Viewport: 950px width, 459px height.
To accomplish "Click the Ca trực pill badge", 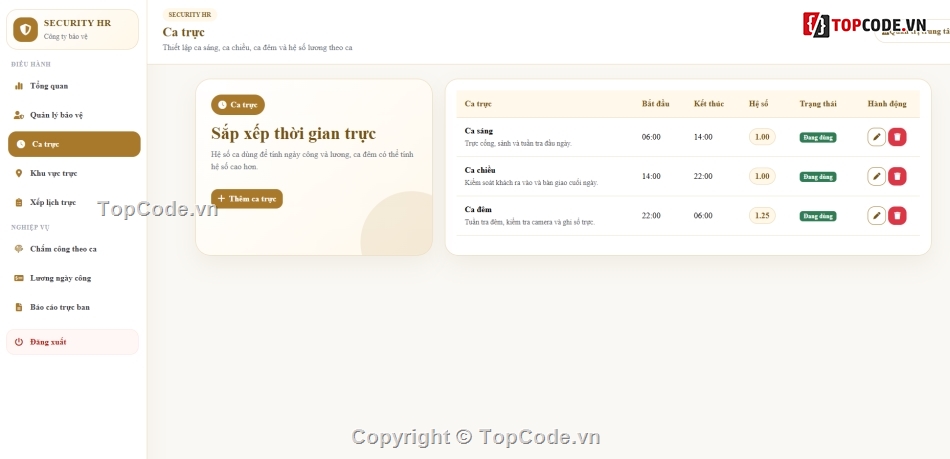I will coord(238,105).
